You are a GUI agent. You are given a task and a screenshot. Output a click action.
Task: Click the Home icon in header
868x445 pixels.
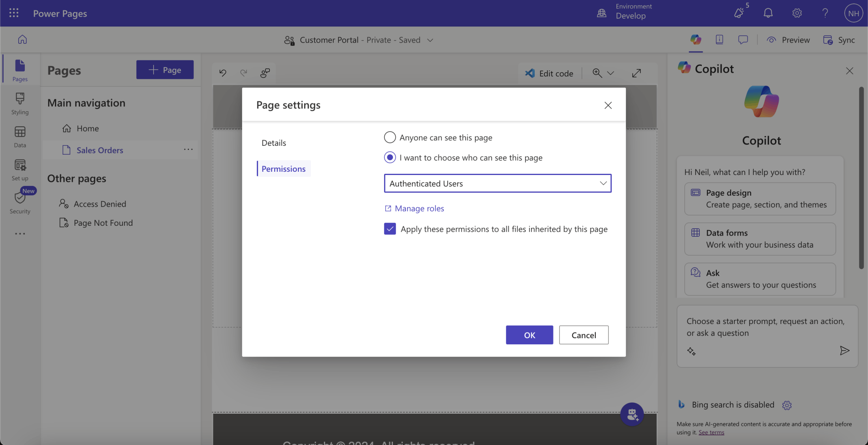22,40
